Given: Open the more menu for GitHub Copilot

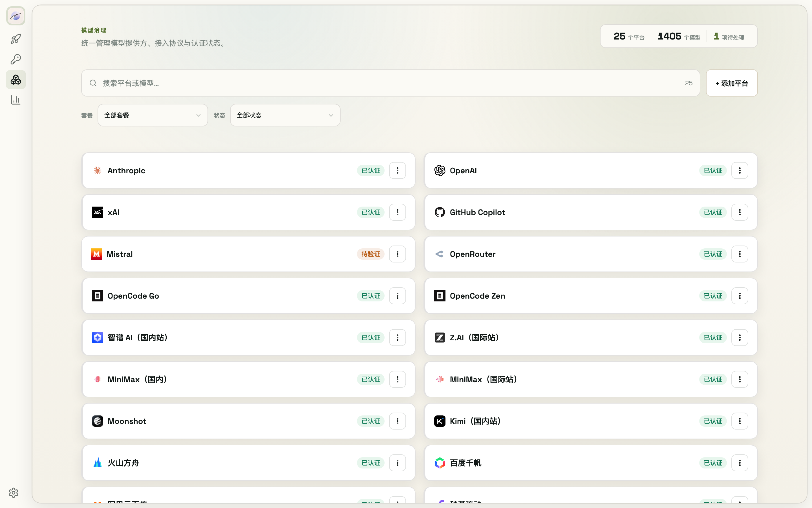Looking at the screenshot, I should (x=740, y=212).
